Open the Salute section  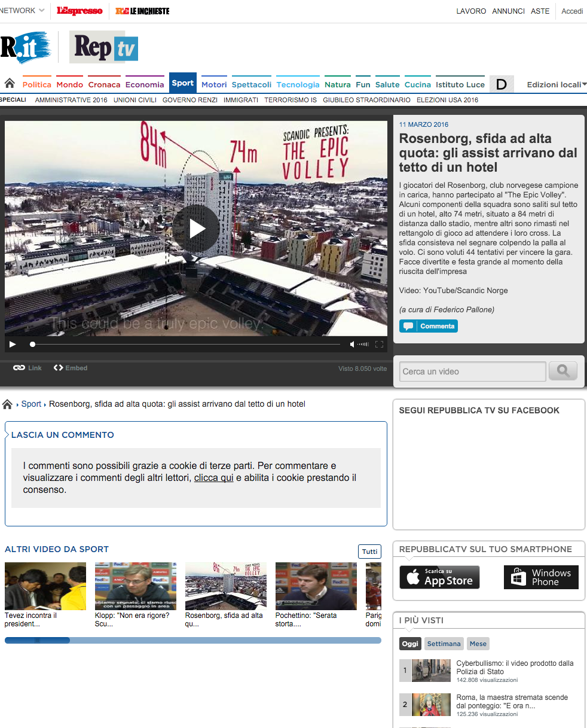[x=387, y=84]
